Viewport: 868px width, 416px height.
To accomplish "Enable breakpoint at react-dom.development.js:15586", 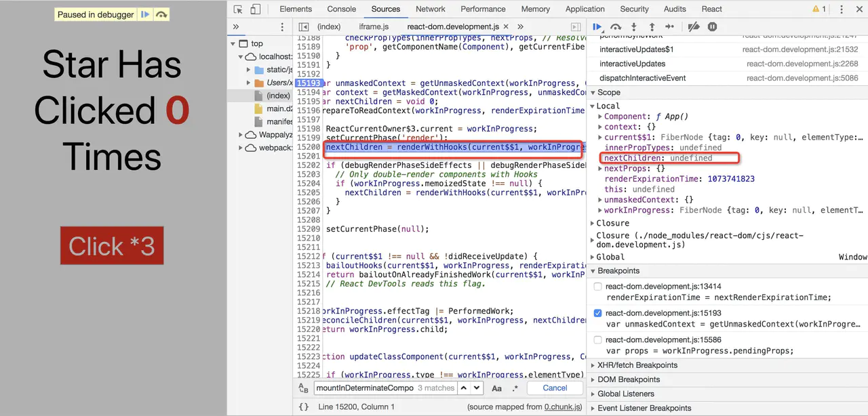I will [597, 340].
